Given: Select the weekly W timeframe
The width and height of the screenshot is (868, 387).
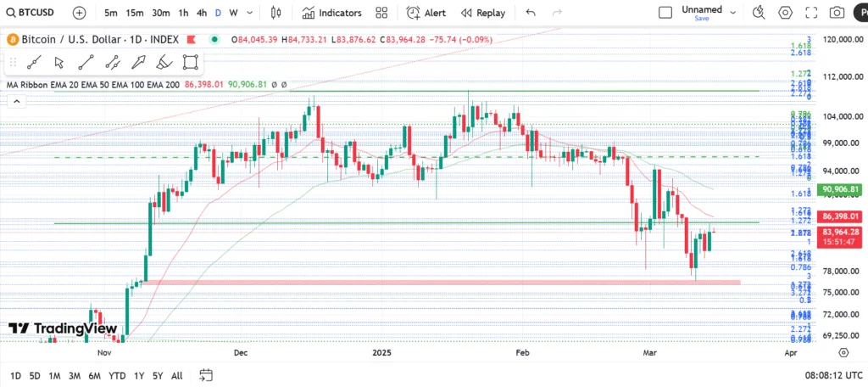Looking at the screenshot, I should 234,13.
